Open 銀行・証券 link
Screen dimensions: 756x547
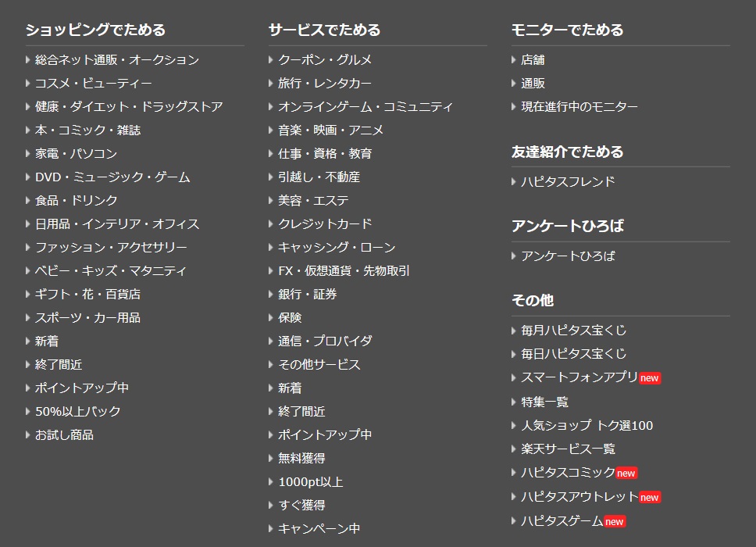tap(308, 295)
